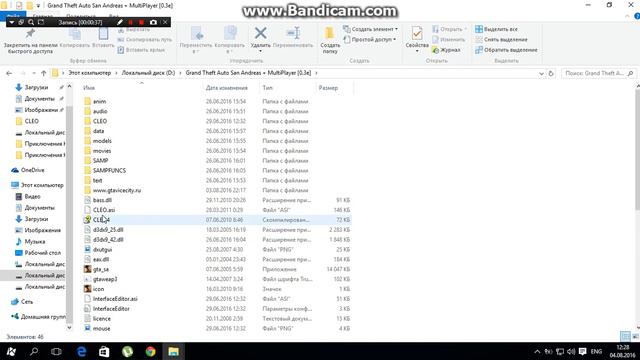Open 'Сеть' in the navigation pane
Screen dimensions: 640x360
[x=27, y=302]
